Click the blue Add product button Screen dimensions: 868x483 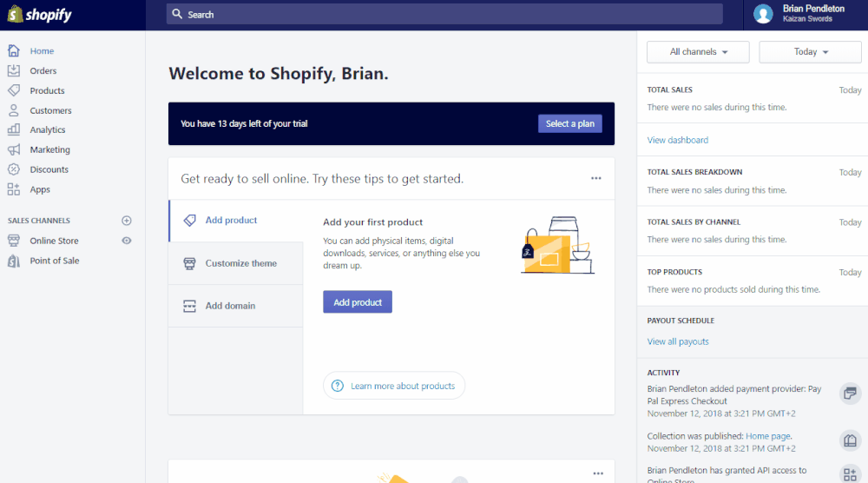tap(358, 302)
